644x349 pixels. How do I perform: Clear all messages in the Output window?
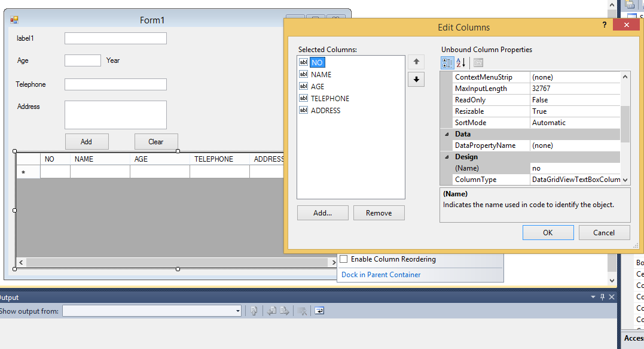pyautogui.click(x=301, y=311)
